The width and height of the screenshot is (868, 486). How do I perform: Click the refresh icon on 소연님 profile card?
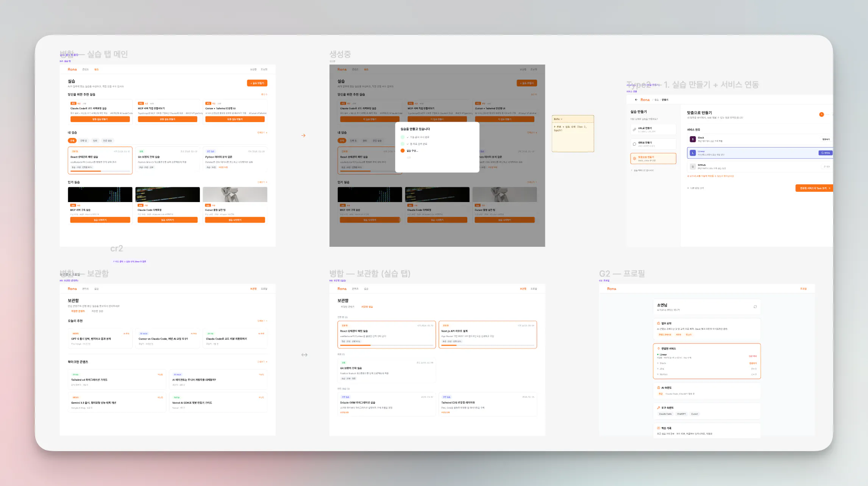(755, 307)
